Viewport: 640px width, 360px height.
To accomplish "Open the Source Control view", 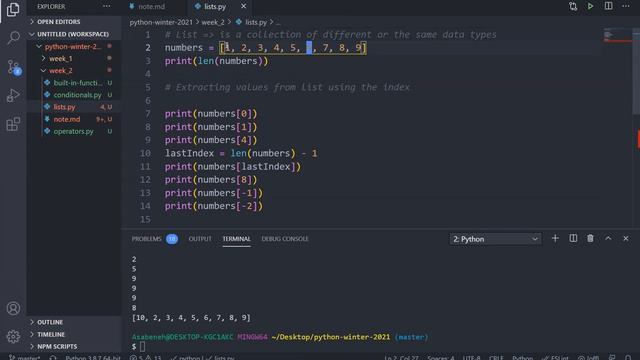I will click(14, 67).
